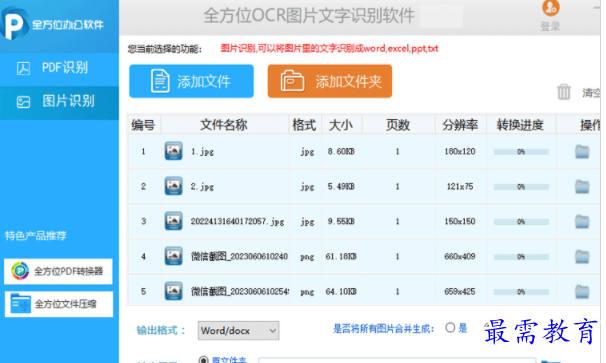This screenshot has width=606, height=363.
Task: Click the 8.60KB size cell
Action: [x=341, y=152]
